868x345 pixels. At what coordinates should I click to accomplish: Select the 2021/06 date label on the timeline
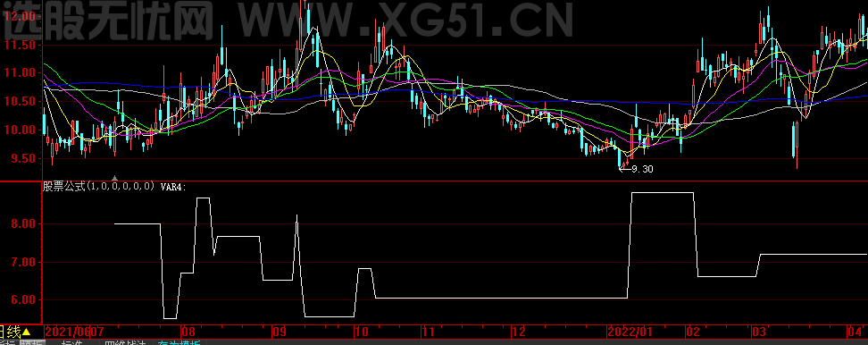[x=68, y=332]
